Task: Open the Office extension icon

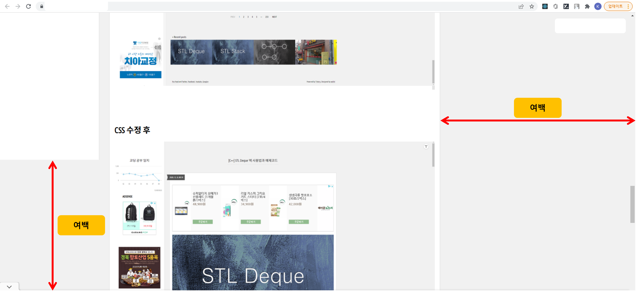Action: (x=555, y=7)
